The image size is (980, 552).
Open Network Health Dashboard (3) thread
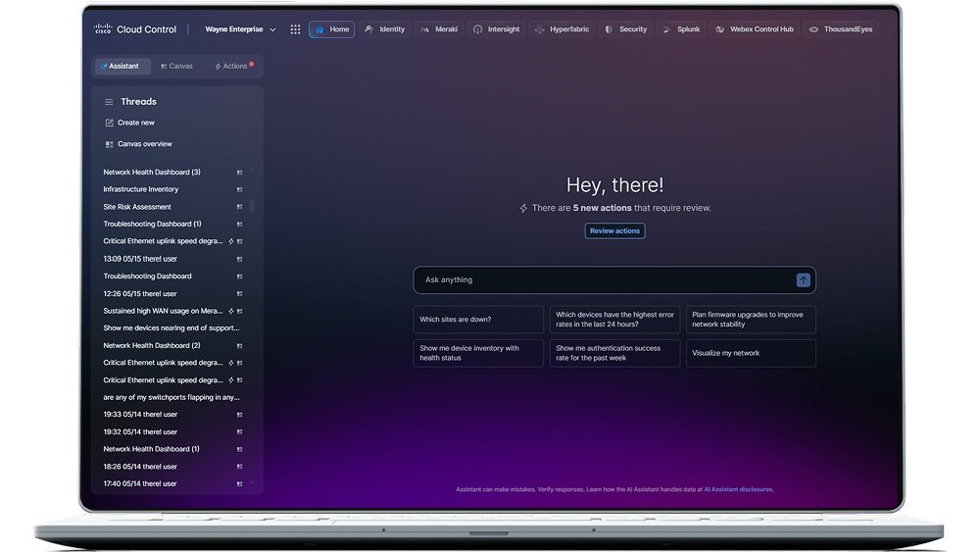(x=152, y=172)
